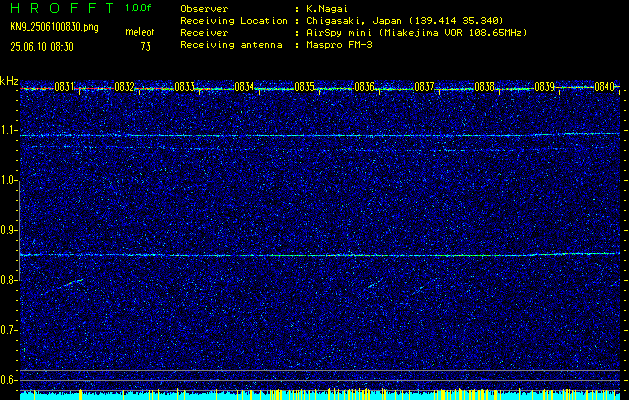Click the 0.9 kHz axis label
Viewport: 629px width, 400px height.
pos(9,230)
